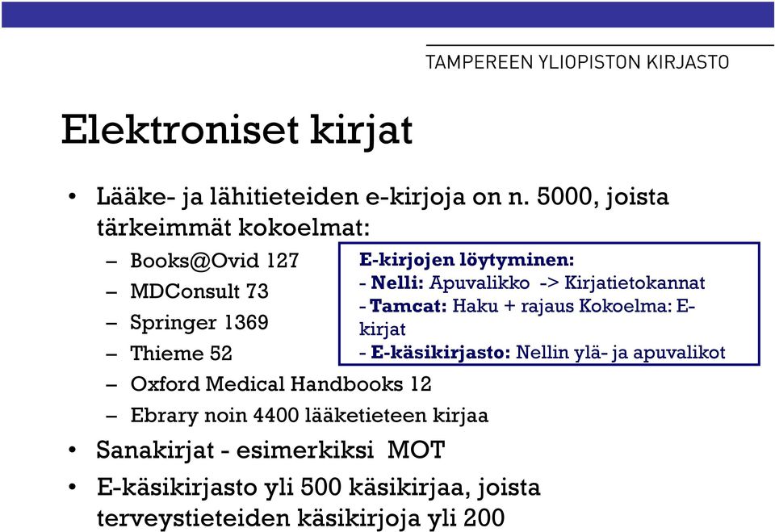Click 'Ebrary noin 4400 lääketieteen kirjaa' line
This screenshot has height=532, width=775.
pyautogui.click(x=309, y=415)
